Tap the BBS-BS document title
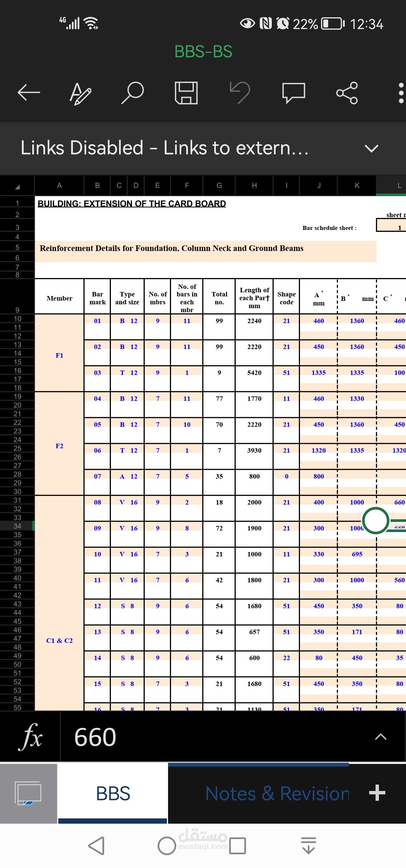 [203, 51]
